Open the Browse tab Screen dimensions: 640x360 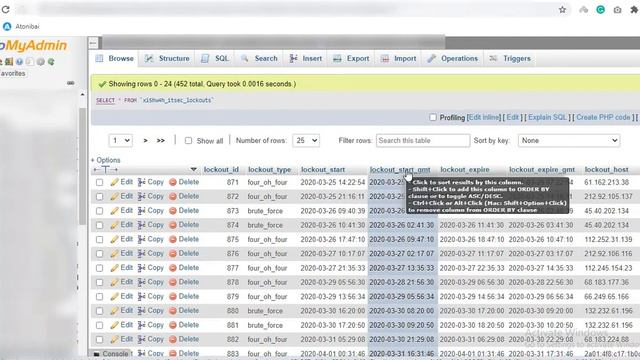click(x=115, y=58)
